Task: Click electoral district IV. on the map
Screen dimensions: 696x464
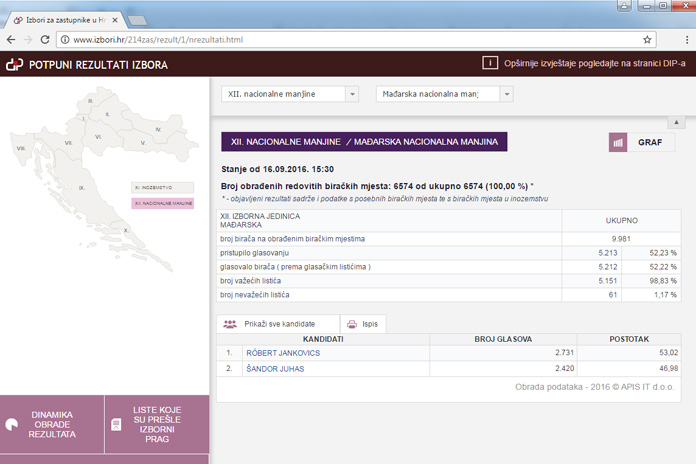Action: (156, 130)
